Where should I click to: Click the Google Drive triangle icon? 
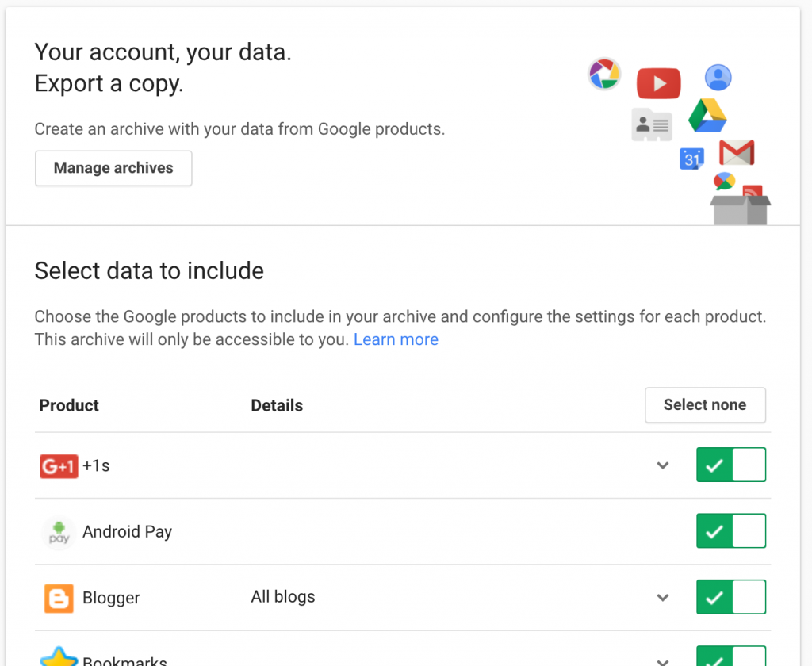click(x=707, y=116)
